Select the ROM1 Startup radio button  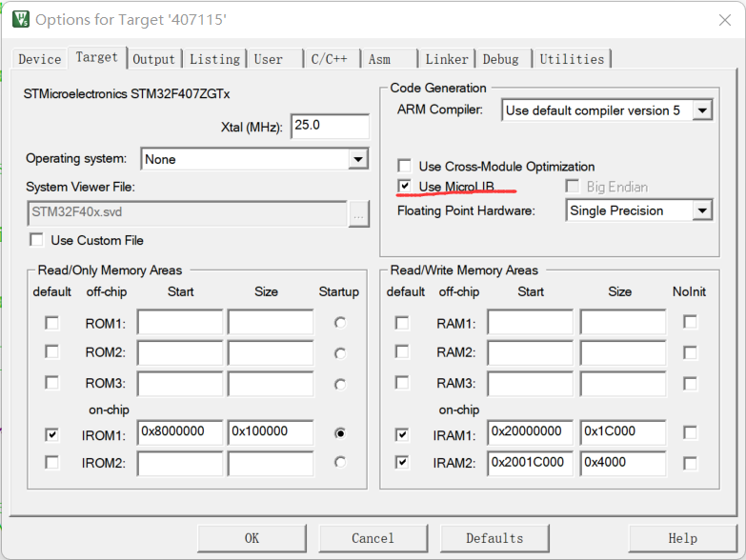click(x=340, y=323)
